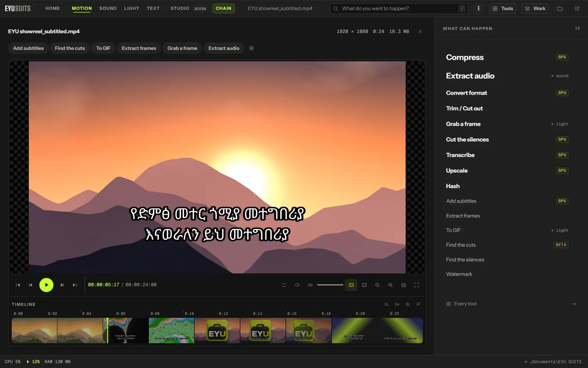The width and height of the screenshot is (588, 368).
Task: Mute the volume speaker icon
Action: (x=310, y=285)
